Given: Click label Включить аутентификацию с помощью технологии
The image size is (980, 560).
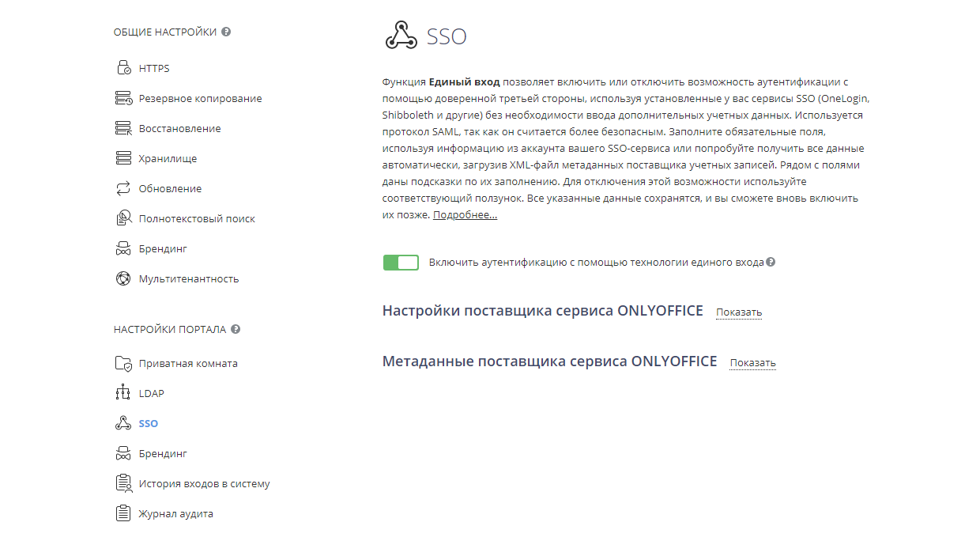Looking at the screenshot, I should pos(597,262).
